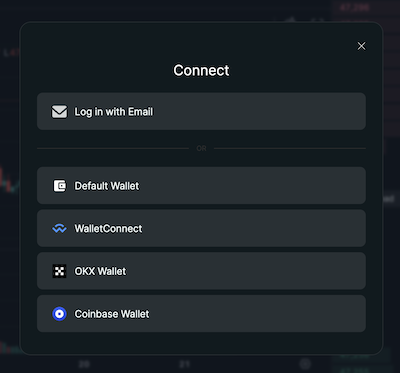Click the divider line left of OR
Viewport: 400px width, 373px height.
tap(113, 148)
